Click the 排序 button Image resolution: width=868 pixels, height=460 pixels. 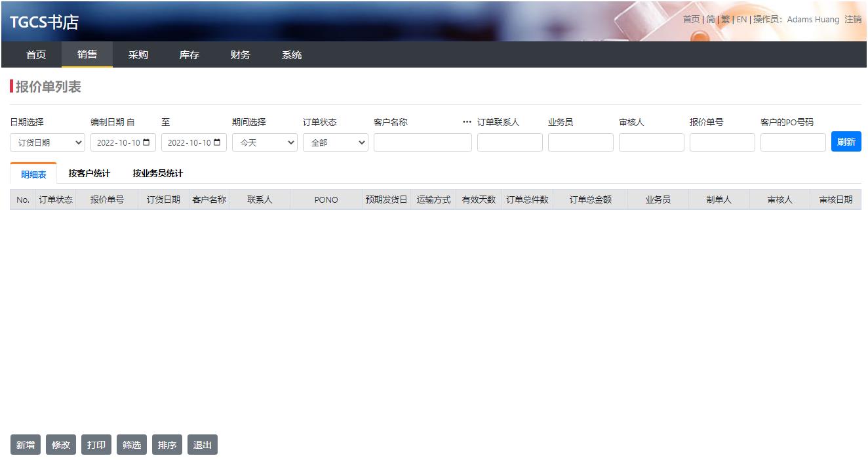167,445
